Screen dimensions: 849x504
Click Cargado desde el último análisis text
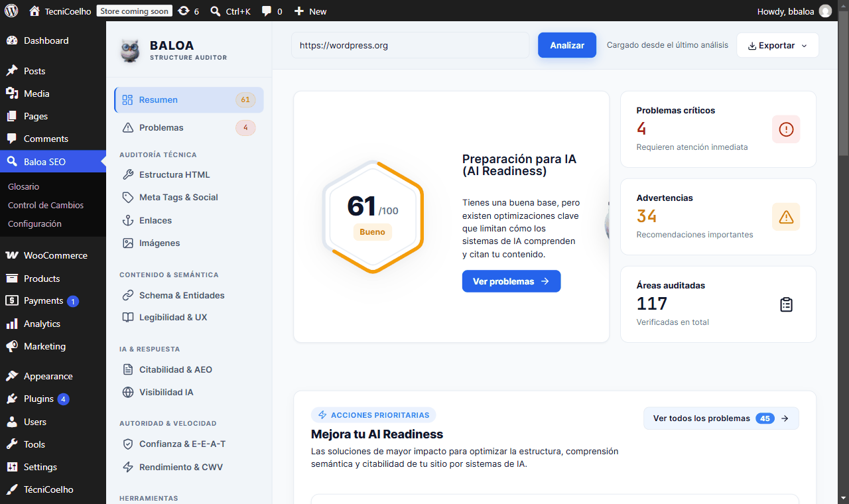coord(667,45)
